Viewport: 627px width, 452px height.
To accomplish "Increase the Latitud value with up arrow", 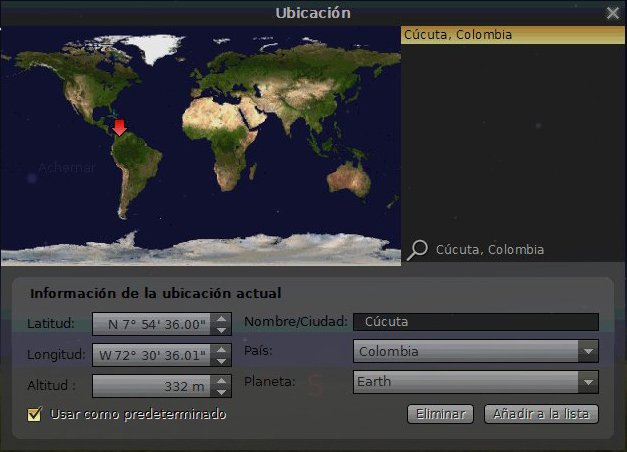I will pos(221,319).
